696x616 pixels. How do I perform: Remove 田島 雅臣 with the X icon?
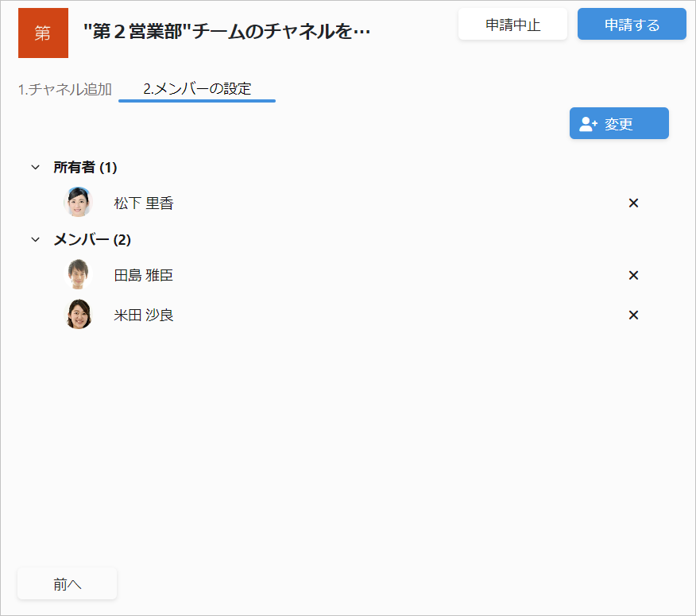633,275
